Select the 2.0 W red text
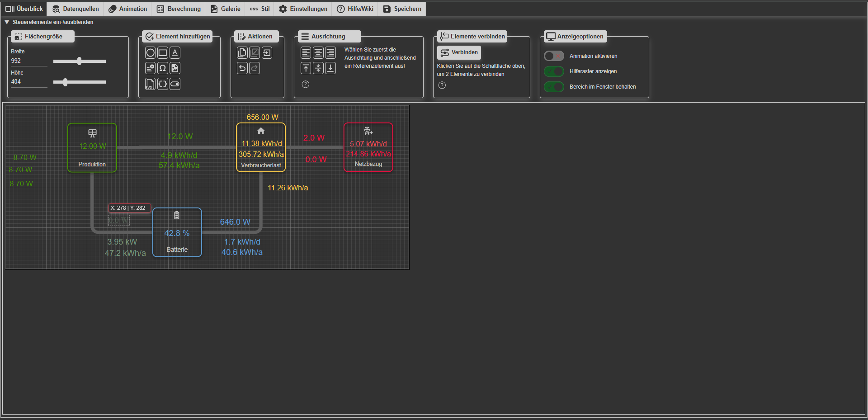The image size is (868, 420). click(x=314, y=138)
